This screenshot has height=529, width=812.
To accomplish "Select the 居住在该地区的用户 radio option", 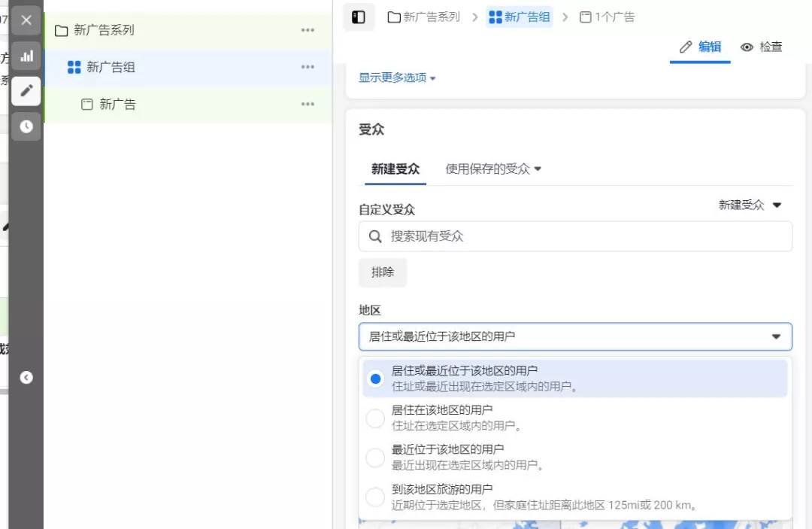I will (375, 418).
